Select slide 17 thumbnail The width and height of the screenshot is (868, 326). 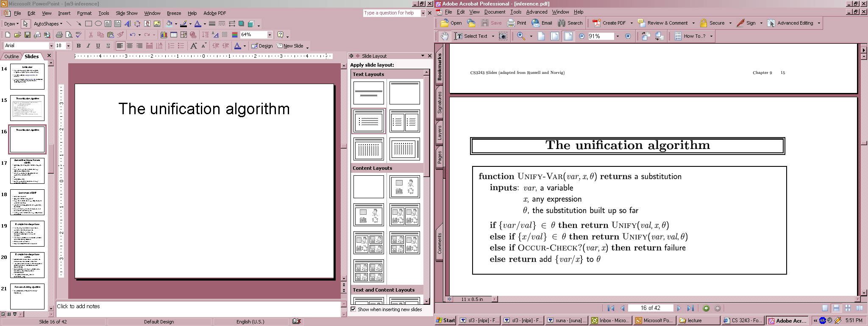pyautogui.click(x=27, y=171)
